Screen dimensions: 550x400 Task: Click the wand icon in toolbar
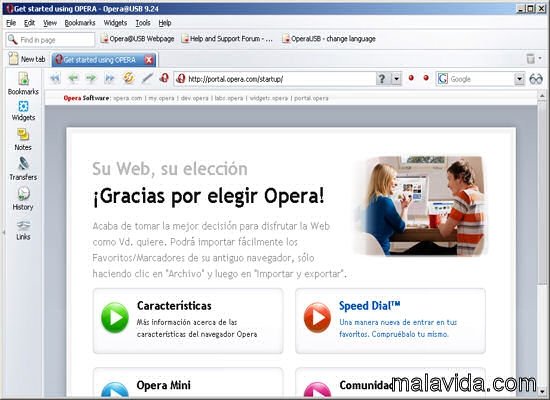point(147,78)
